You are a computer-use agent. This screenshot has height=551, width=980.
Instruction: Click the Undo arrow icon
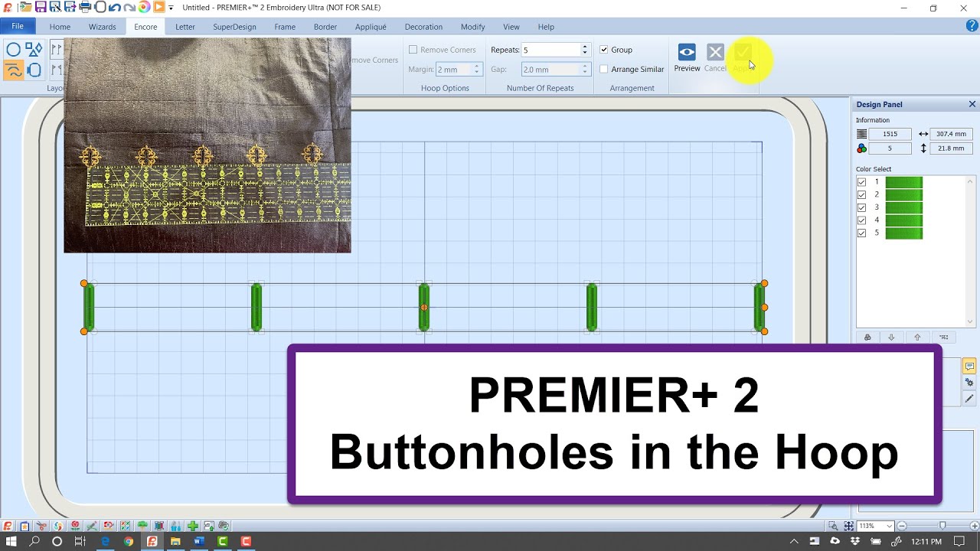click(114, 7)
